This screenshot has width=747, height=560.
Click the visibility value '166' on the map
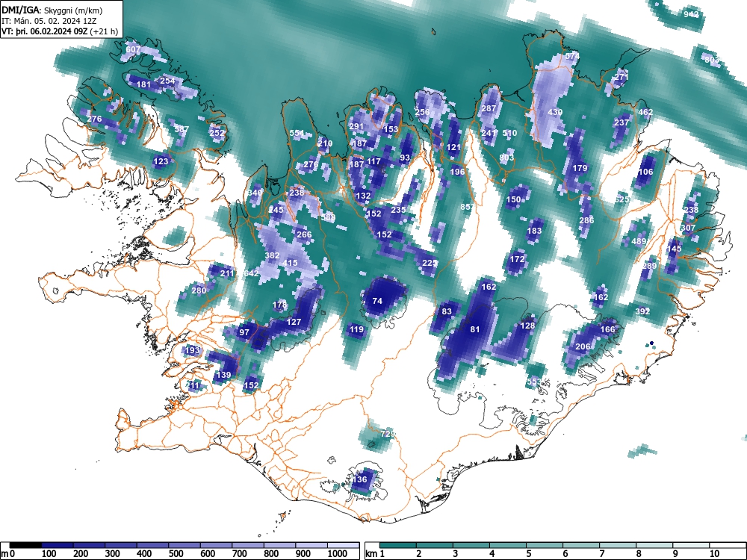click(x=607, y=329)
